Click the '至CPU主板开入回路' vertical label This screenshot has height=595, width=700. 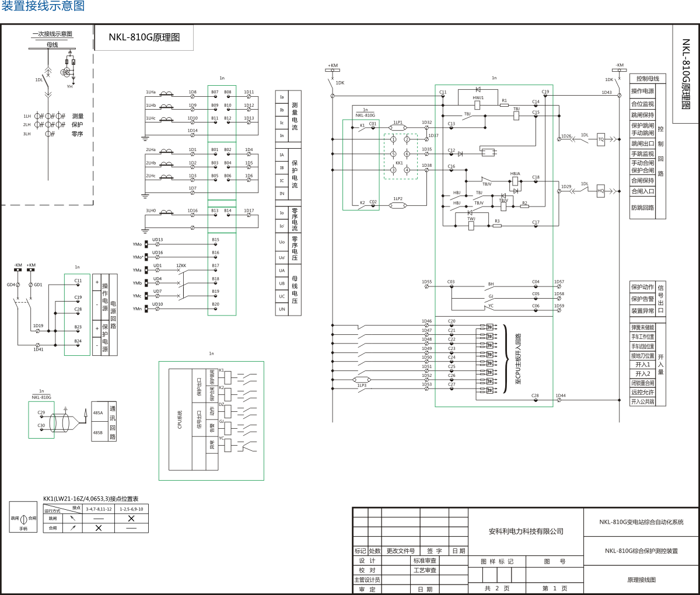pos(518,359)
